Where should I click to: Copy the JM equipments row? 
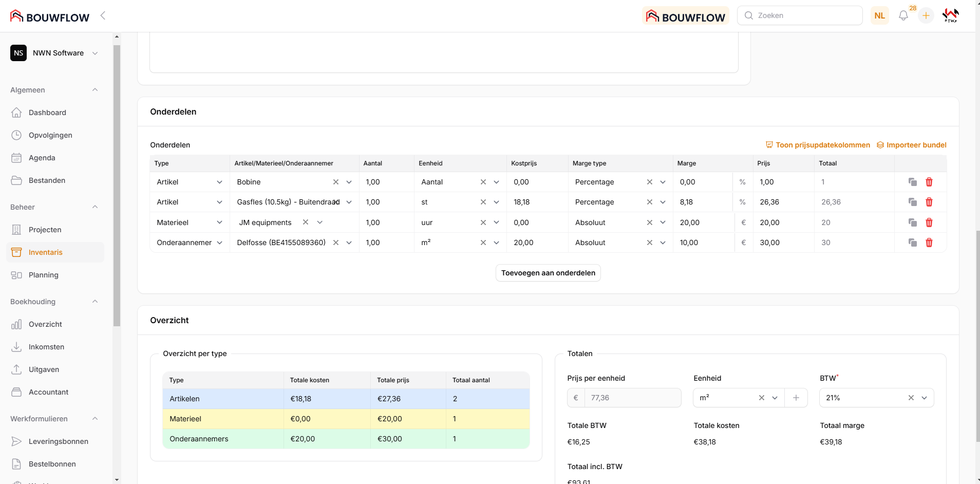coord(912,222)
